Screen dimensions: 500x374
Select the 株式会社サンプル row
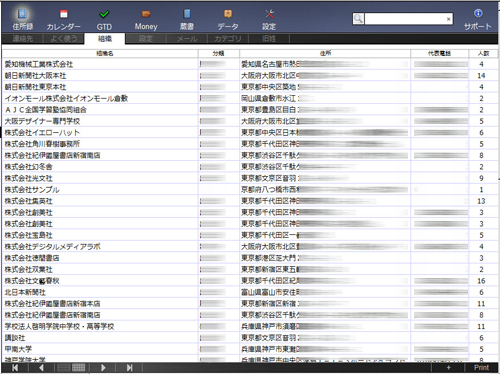click(x=250, y=190)
